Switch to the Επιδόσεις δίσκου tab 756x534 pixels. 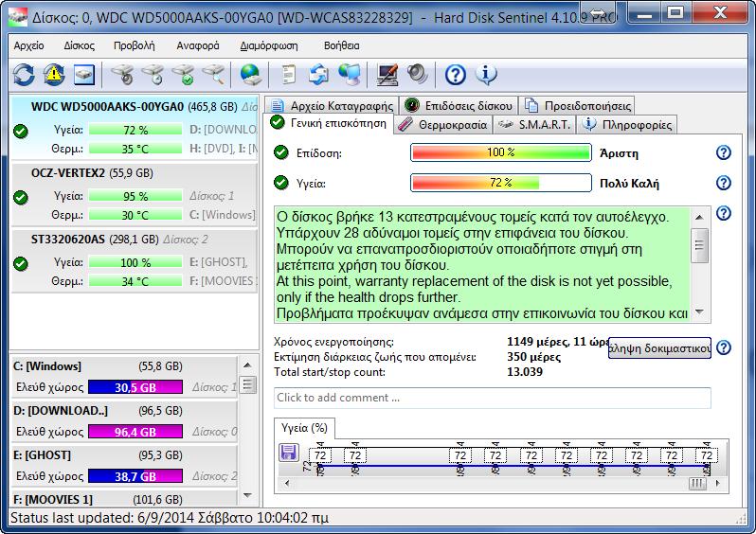click(x=459, y=105)
